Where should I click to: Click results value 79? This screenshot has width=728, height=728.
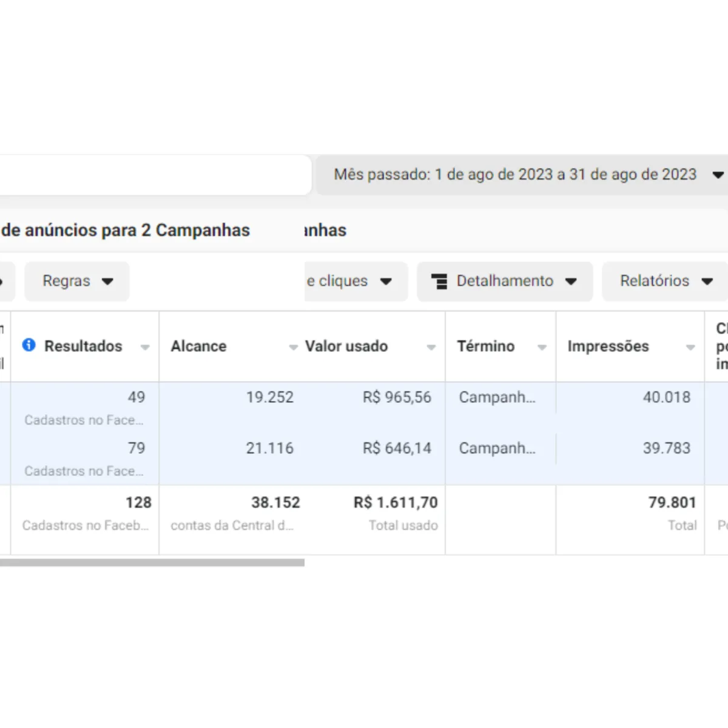point(136,448)
